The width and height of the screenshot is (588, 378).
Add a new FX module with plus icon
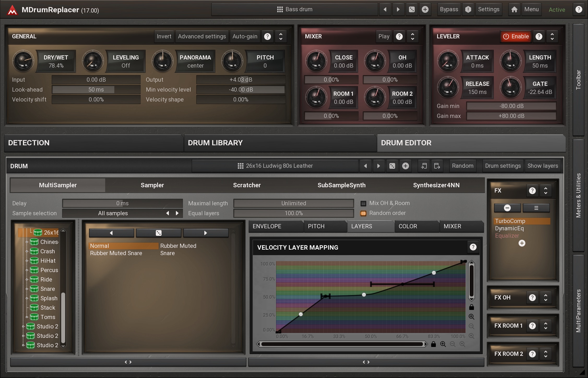tap(522, 243)
